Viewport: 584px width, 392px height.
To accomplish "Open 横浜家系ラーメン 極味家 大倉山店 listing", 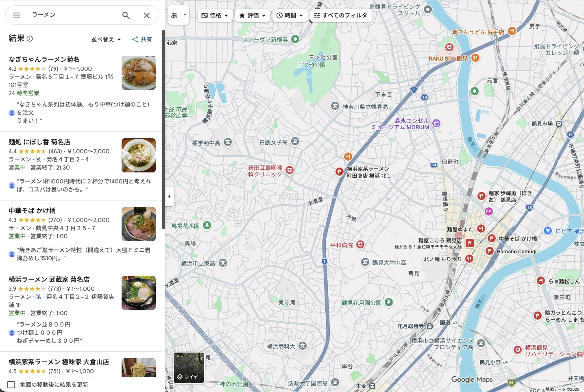I will pos(59,362).
